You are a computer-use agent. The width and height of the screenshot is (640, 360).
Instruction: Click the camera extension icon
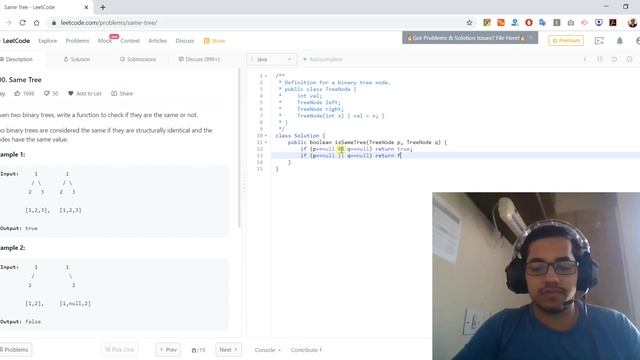tap(571, 23)
